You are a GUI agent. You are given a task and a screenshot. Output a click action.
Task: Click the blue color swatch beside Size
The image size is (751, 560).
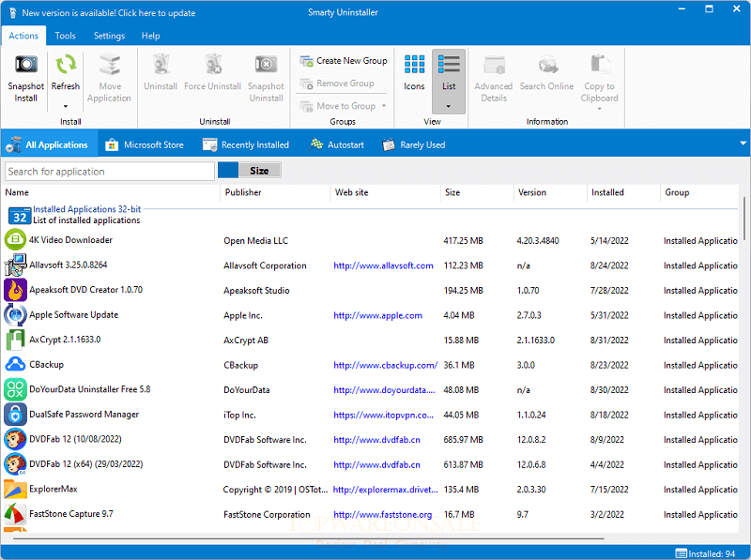228,171
